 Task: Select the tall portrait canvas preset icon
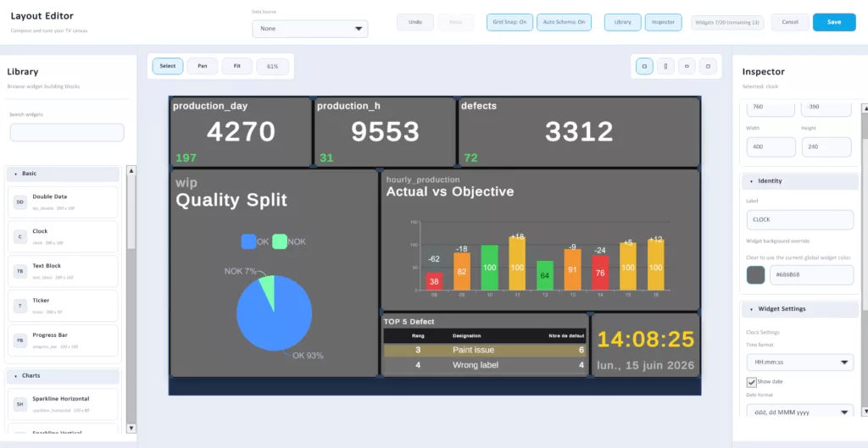[665, 66]
